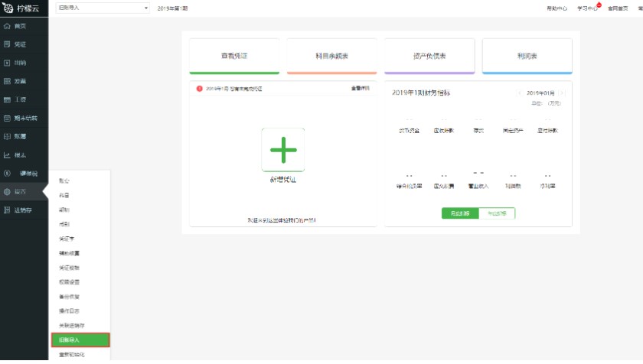Open 重新初始化 in the settings submenu
Image resolution: width=643 pixels, height=364 pixels.
pyautogui.click(x=72, y=355)
